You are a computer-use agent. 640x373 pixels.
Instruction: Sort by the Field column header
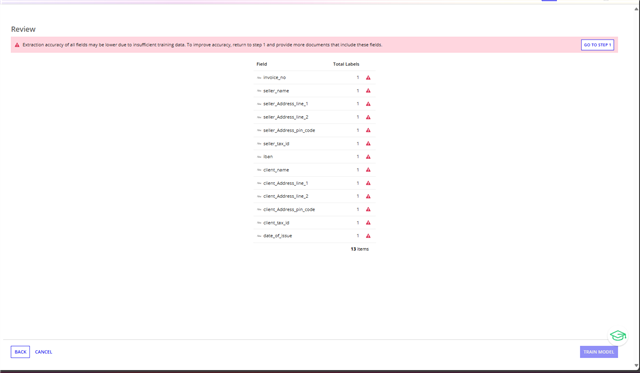[262, 64]
